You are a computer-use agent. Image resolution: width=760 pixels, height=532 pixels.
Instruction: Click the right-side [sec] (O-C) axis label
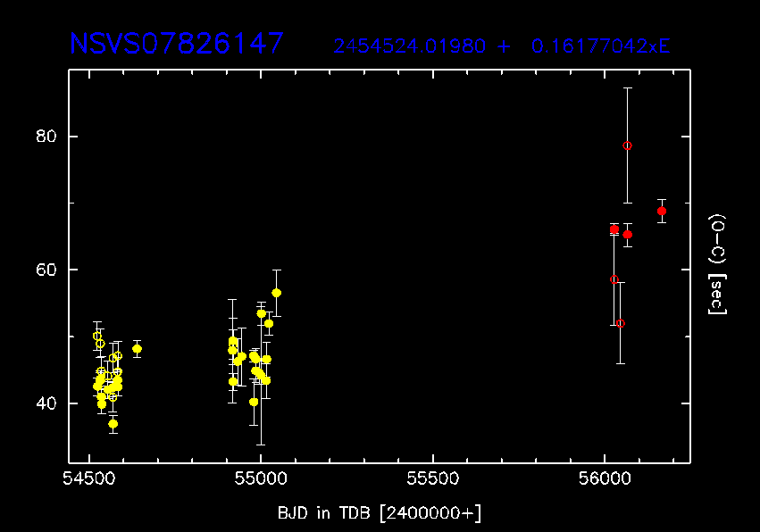pos(717,264)
